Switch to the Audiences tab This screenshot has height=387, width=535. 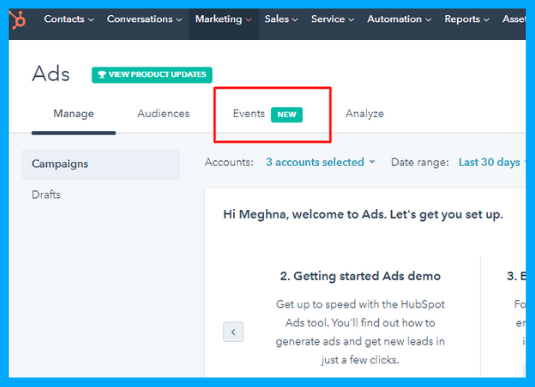(163, 114)
